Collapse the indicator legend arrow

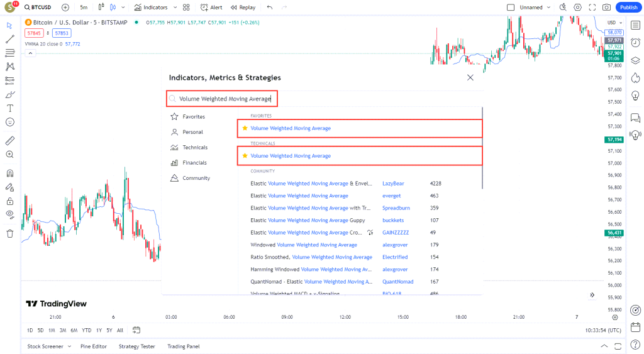click(30, 53)
